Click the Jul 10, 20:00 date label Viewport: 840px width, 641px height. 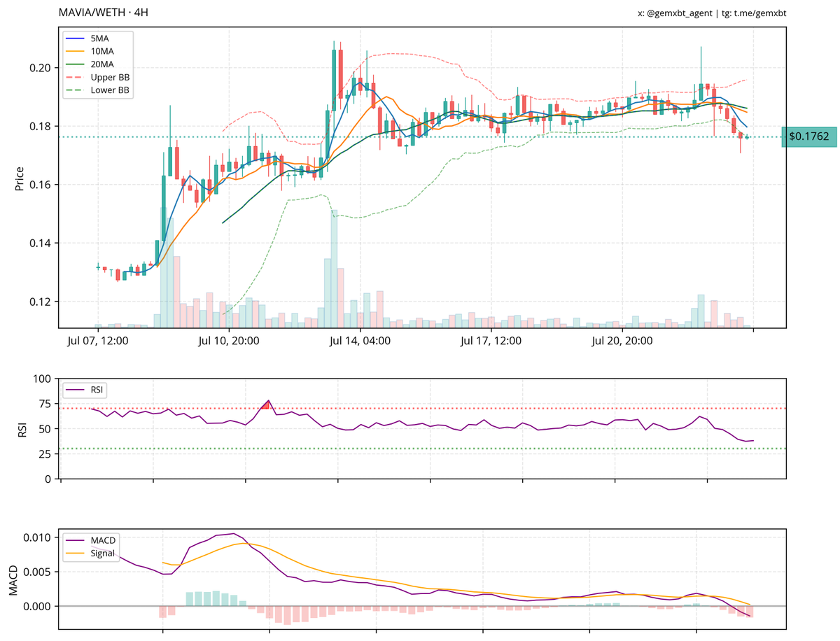229,341
